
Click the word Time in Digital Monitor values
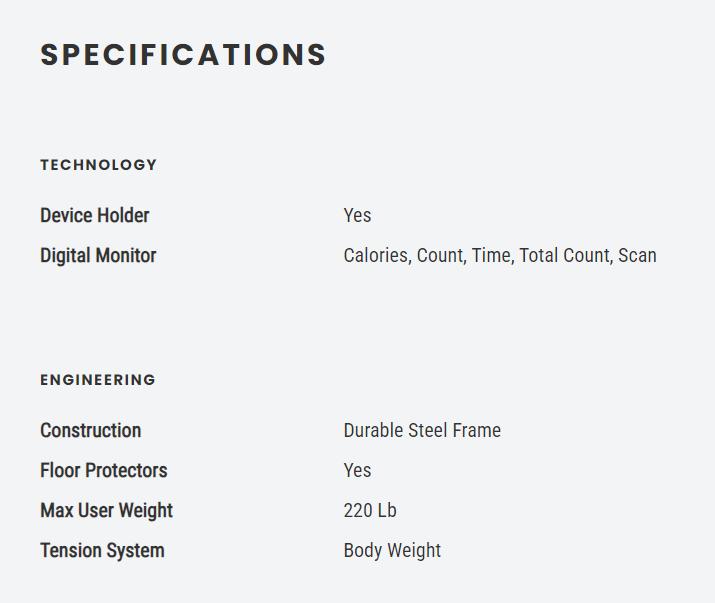coord(490,255)
